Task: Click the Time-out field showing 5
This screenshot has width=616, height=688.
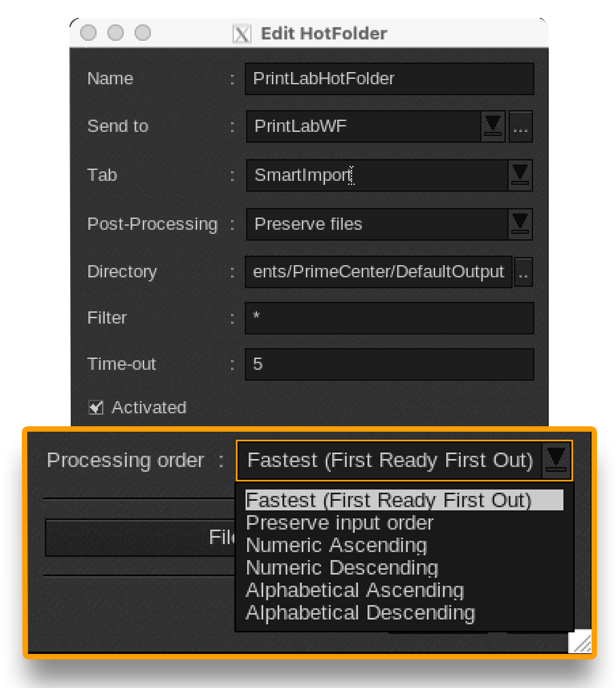Action: coord(389,364)
